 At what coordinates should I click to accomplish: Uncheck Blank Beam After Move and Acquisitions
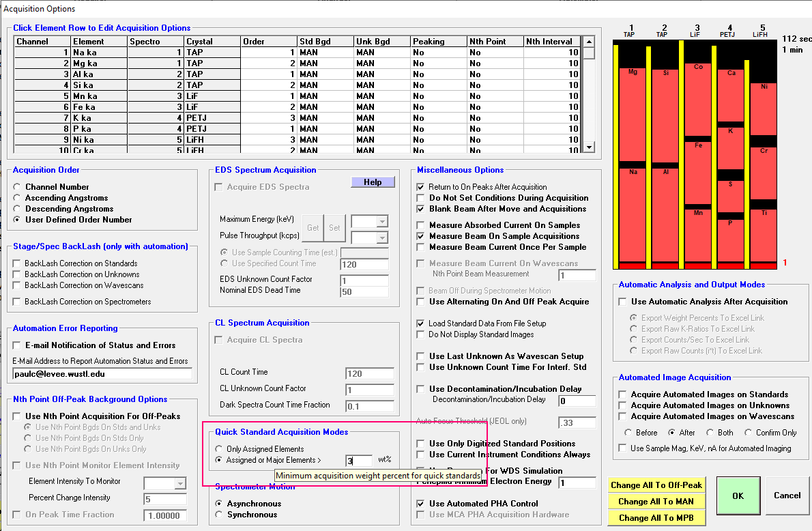[x=421, y=209]
